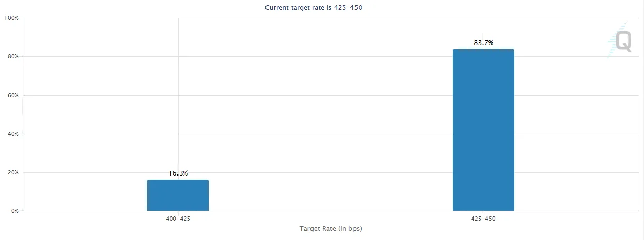Click the 60% y-axis tick label

tap(13, 95)
